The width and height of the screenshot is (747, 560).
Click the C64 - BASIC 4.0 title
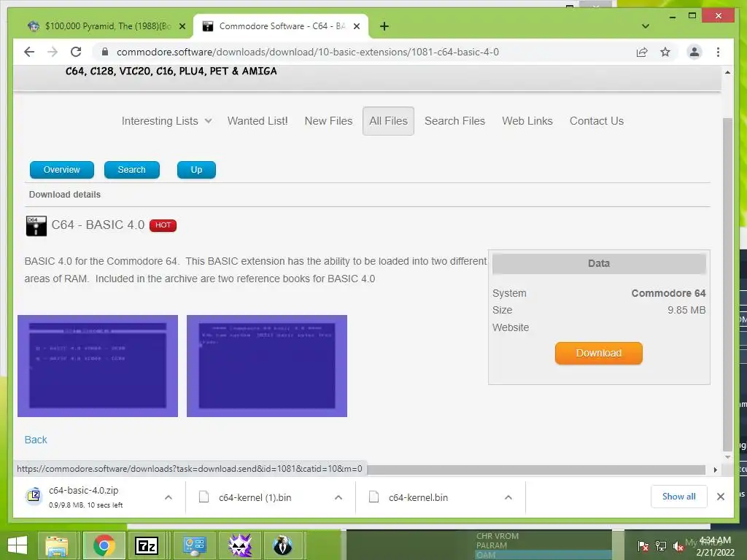98,225
